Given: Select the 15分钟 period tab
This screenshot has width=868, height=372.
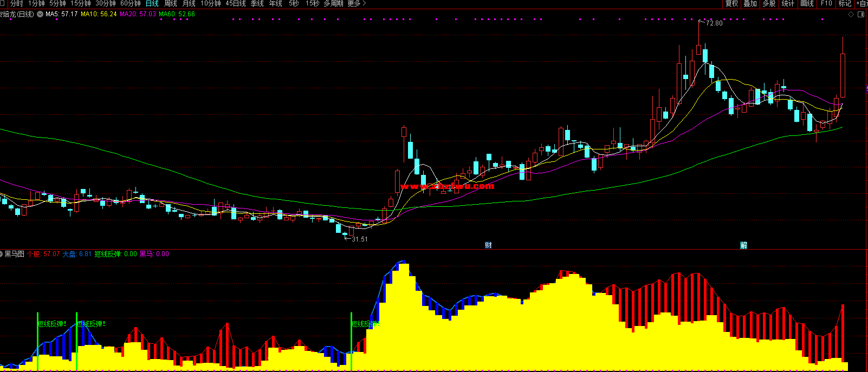Looking at the screenshot, I should (x=81, y=3).
